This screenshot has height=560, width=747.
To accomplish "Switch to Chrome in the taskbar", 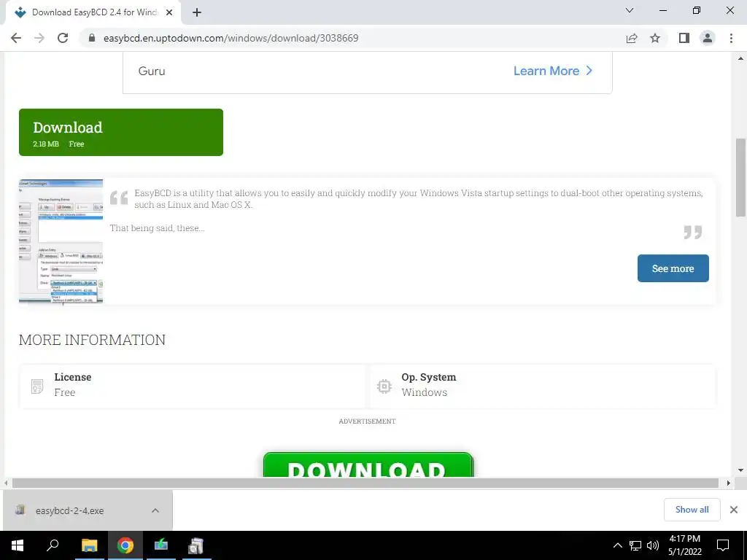I will click(125, 545).
